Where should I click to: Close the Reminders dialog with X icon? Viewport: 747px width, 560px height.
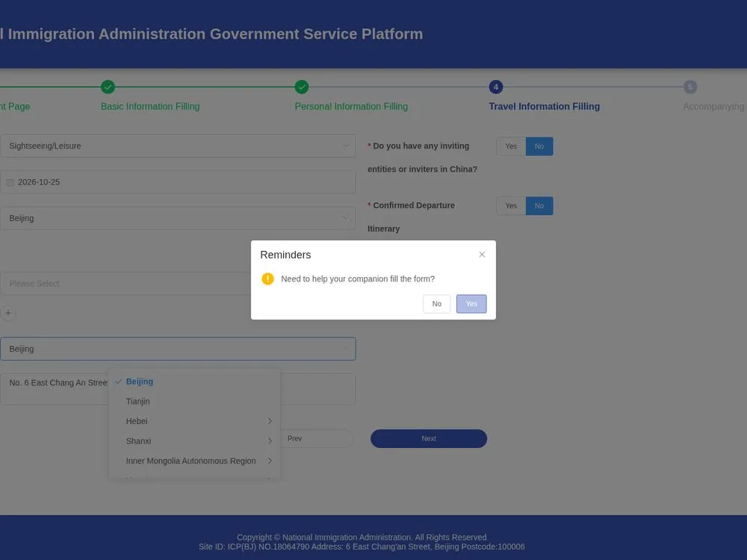[x=482, y=255]
